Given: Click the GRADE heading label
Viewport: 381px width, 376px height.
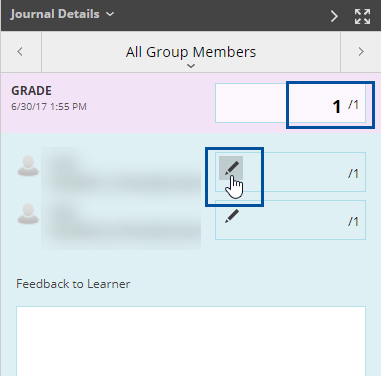Looking at the screenshot, I should click(x=31, y=91).
